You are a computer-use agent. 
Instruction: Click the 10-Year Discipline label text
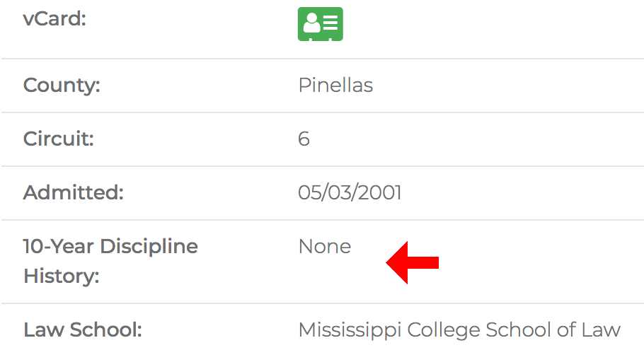coord(110,247)
